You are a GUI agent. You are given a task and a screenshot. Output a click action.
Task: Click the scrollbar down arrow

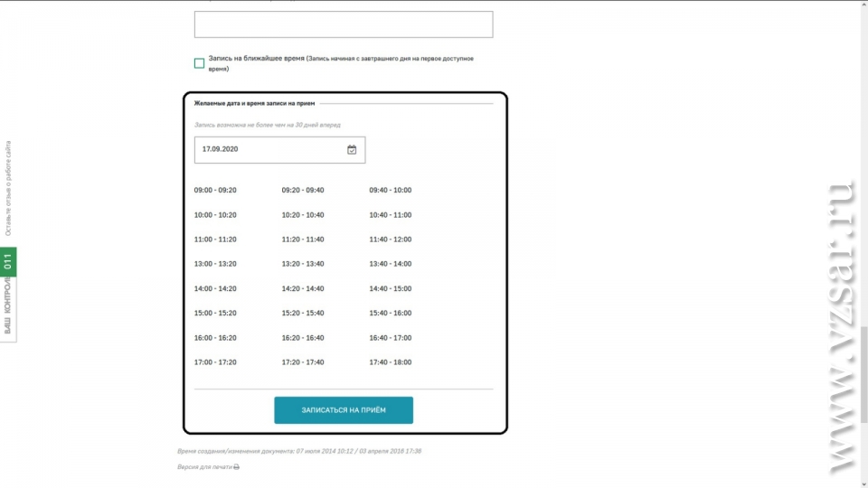click(x=863, y=484)
